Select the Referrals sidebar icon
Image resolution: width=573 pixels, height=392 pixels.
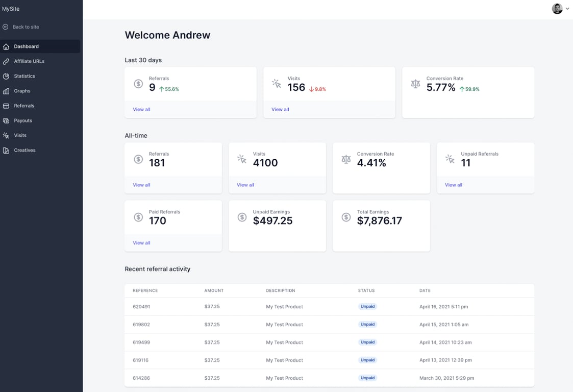6,106
